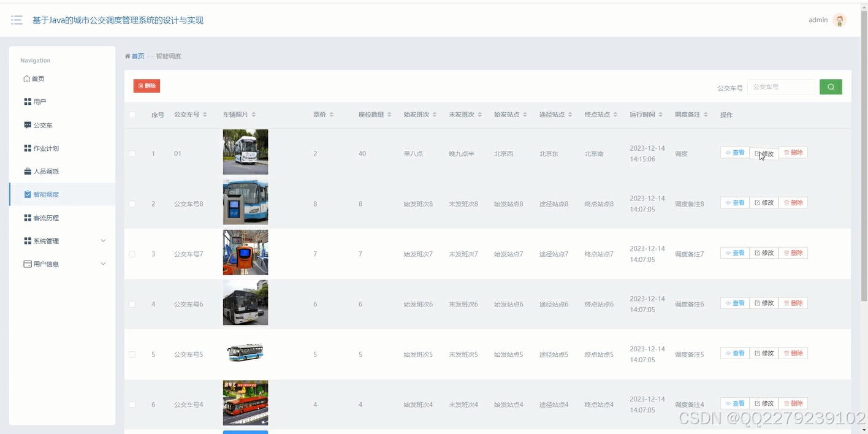Open the 公交车号7 vehicle photo
Image resolution: width=868 pixels, height=434 pixels.
245,253
